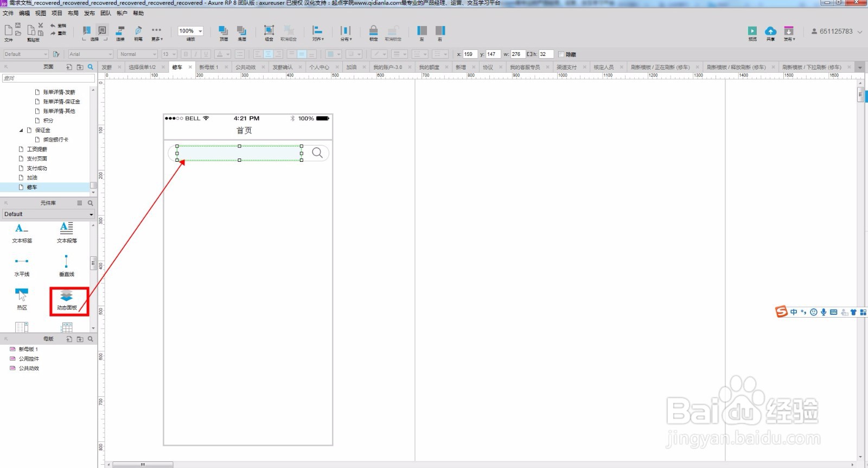Toggle the selection mode (选择) contained icon
The width and height of the screenshot is (868, 468).
[x=102, y=30]
